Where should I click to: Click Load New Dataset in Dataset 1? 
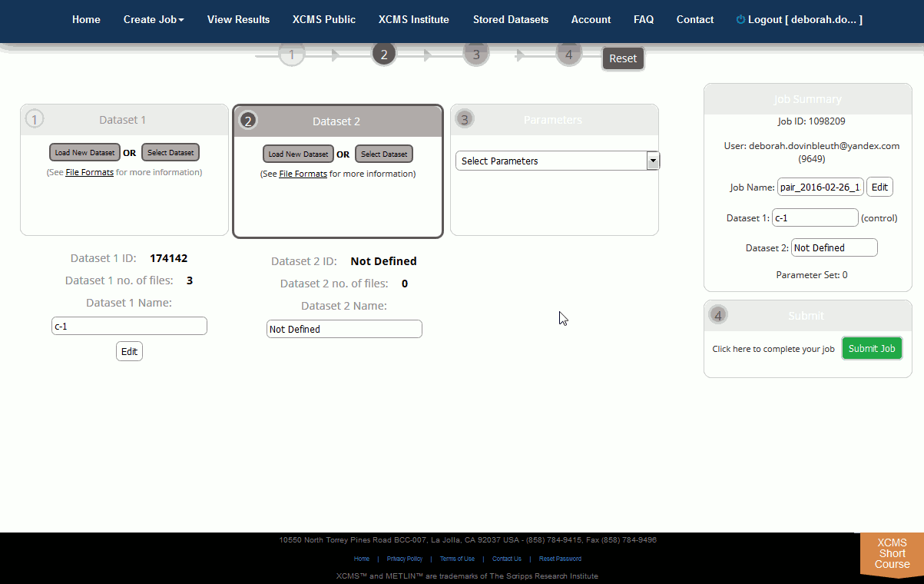[x=84, y=152]
